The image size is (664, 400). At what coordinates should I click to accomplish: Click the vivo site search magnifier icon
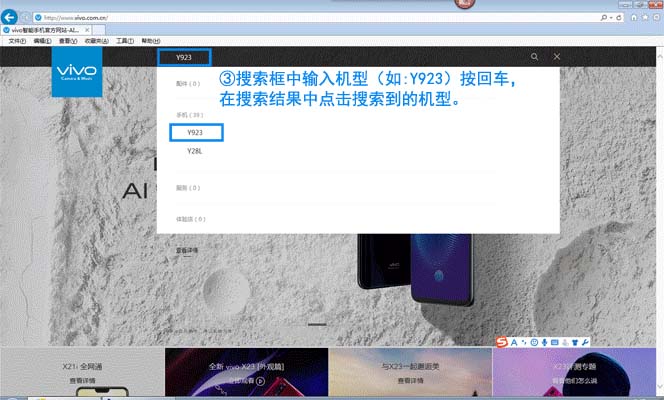(x=534, y=57)
